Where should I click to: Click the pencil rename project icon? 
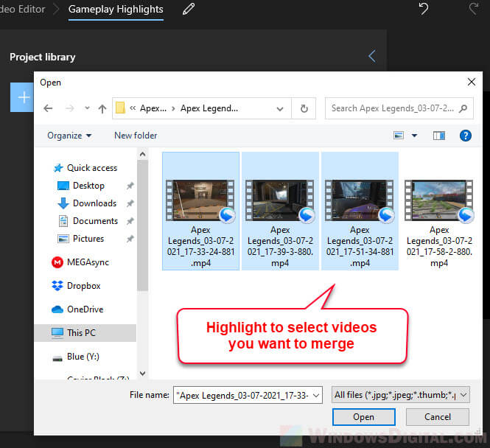point(189,9)
